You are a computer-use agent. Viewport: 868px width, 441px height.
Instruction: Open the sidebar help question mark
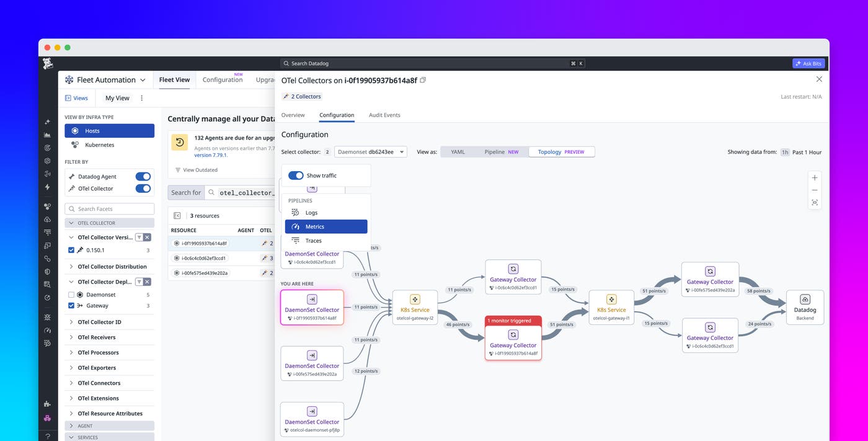click(x=48, y=436)
